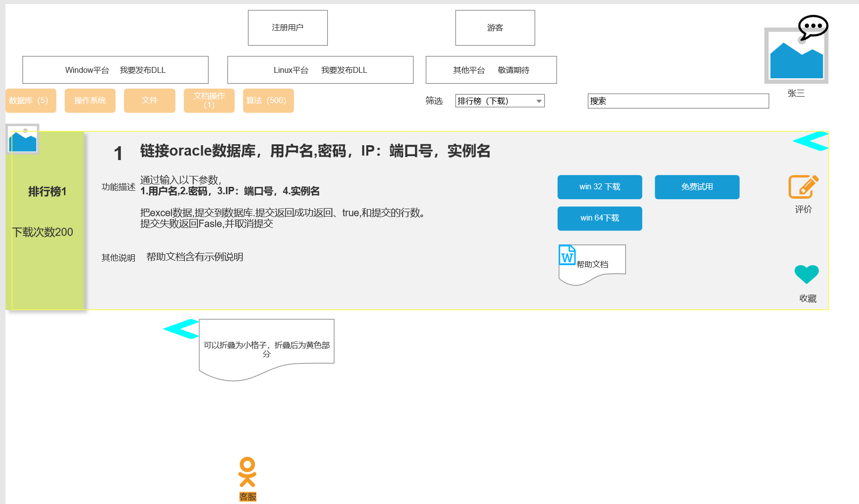This screenshot has width=859, height=504.
Task: Click the 其他说明 label
Action: pos(118,258)
